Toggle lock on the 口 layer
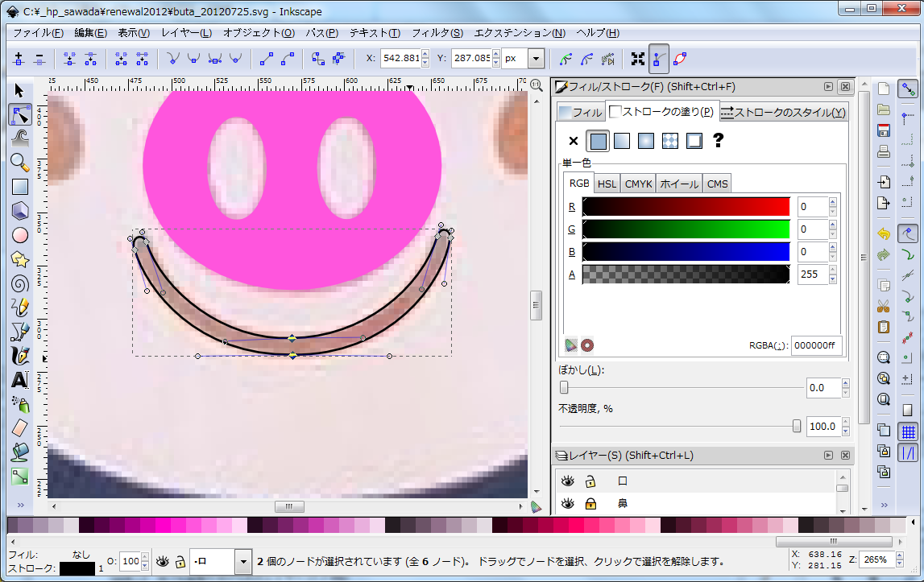Viewport: 924px width, 582px height. [590, 481]
